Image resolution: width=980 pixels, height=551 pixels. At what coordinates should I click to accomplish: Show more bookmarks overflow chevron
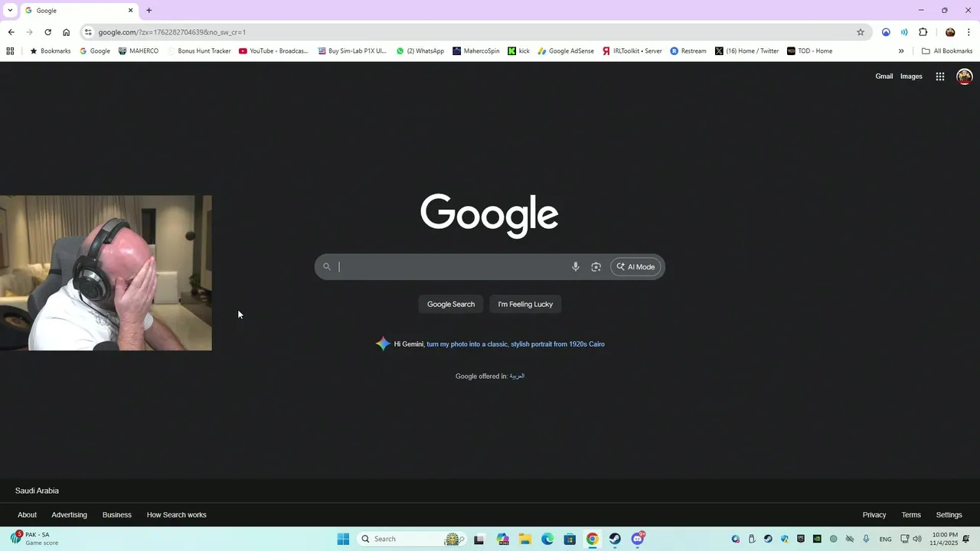tap(901, 51)
